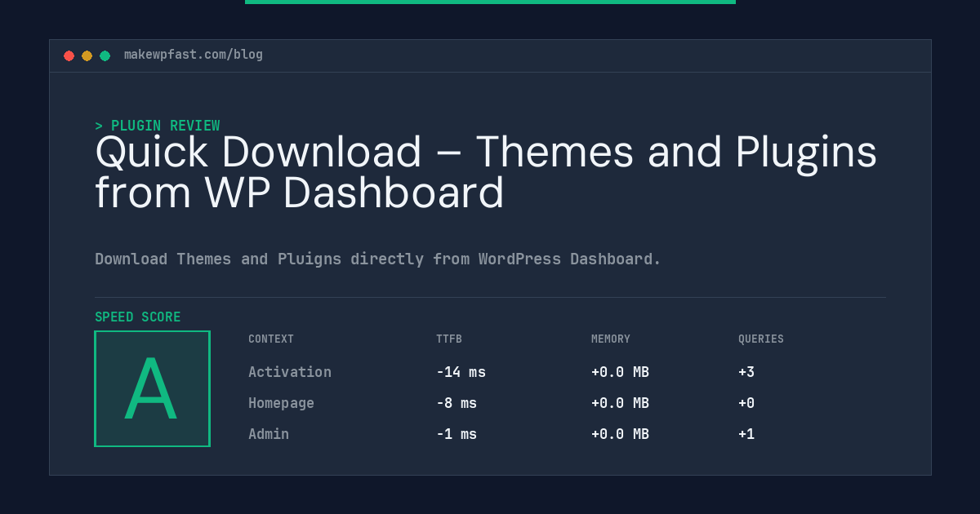Click the MEMORY column header
This screenshot has width=980, height=514.
point(611,339)
